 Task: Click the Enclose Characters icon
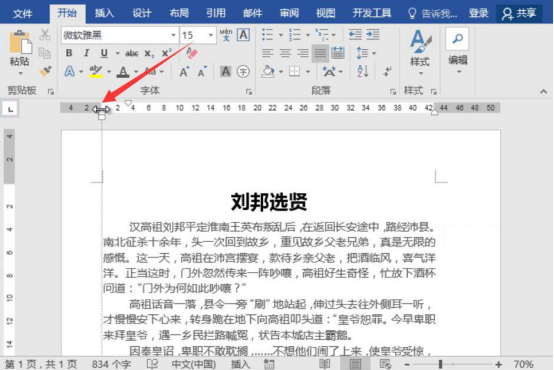(x=243, y=72)
